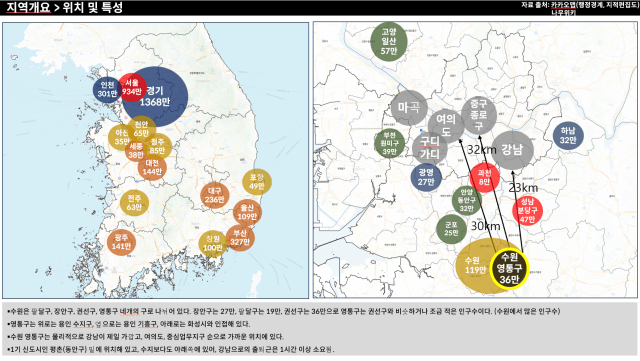Click the 안양 동안구 32만 circle

pyautogui.click(x=466, y=200)
